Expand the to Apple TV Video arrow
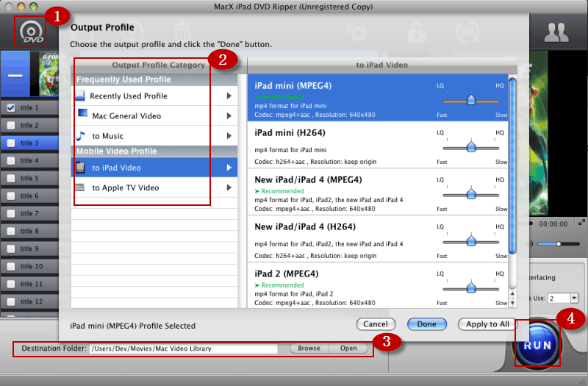Viewport: 588px width, 386px height. click(x=229, y=187)
